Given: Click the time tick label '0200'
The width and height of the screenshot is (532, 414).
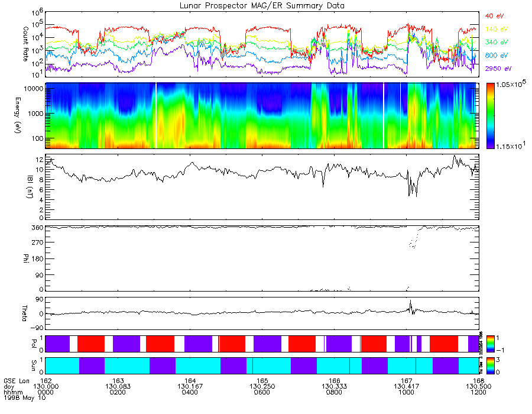Looking at the screenshot, I should [x=118, y=392].
